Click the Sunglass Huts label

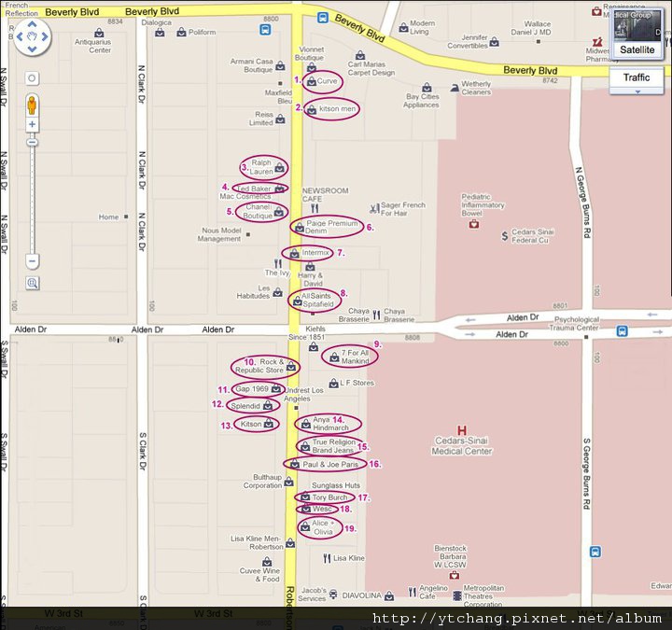[x=336, y=485]
